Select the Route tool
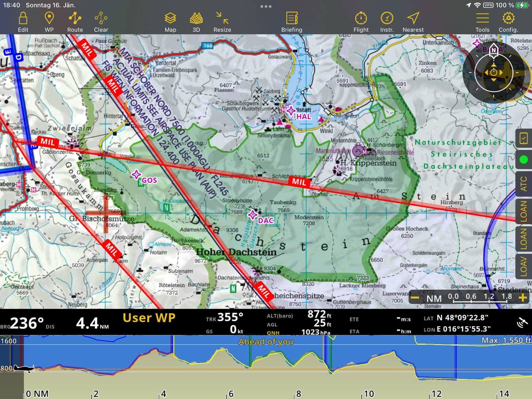This screenshot has width=532, height=399. (x=75, y=22)
